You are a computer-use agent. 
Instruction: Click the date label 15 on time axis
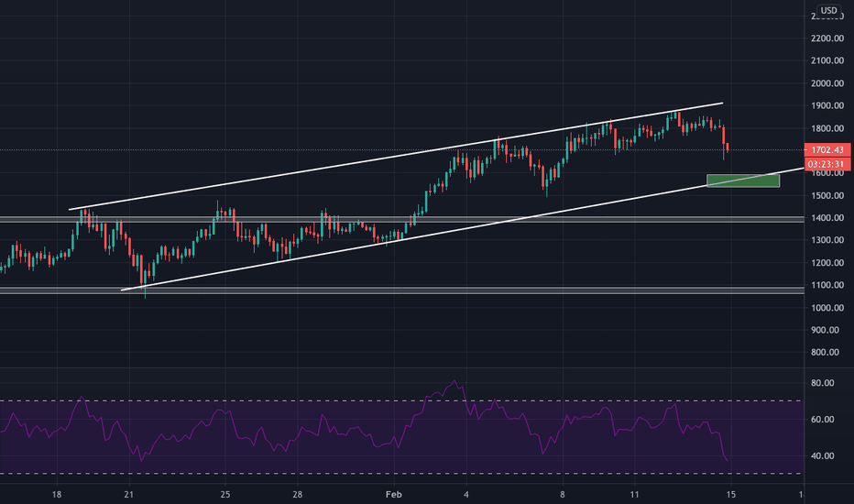731,495
